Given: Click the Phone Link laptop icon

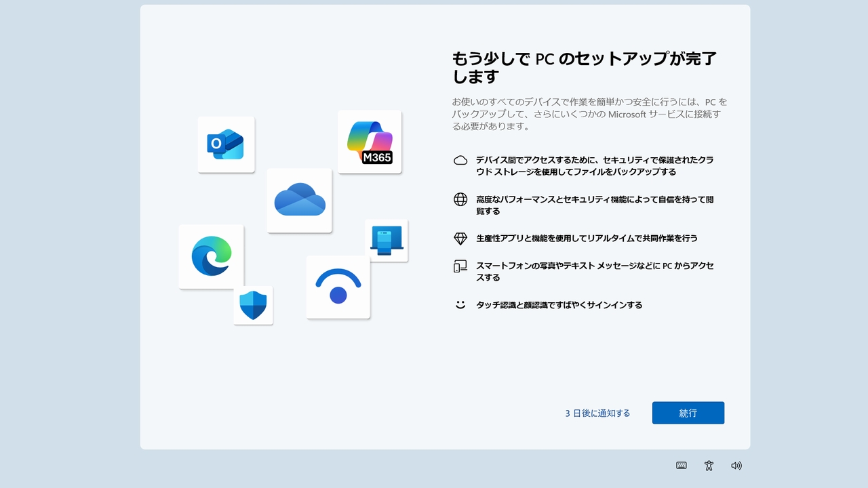Looking at the screenshot, I should (x=386, y=241).
